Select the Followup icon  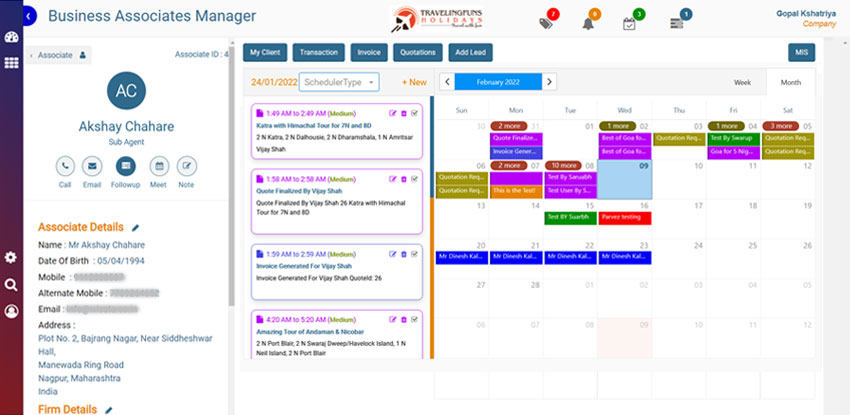click(x=126, y=167)
